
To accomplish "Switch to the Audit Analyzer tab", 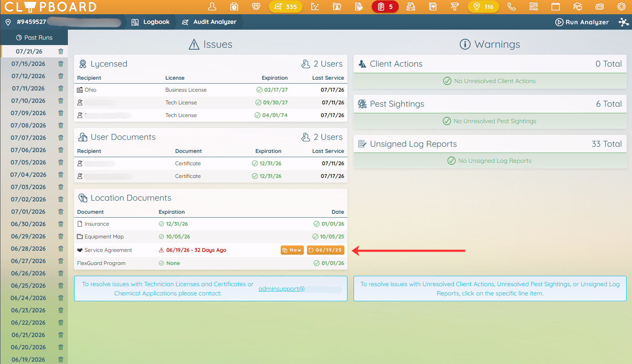I will click(x=209, y=22).
